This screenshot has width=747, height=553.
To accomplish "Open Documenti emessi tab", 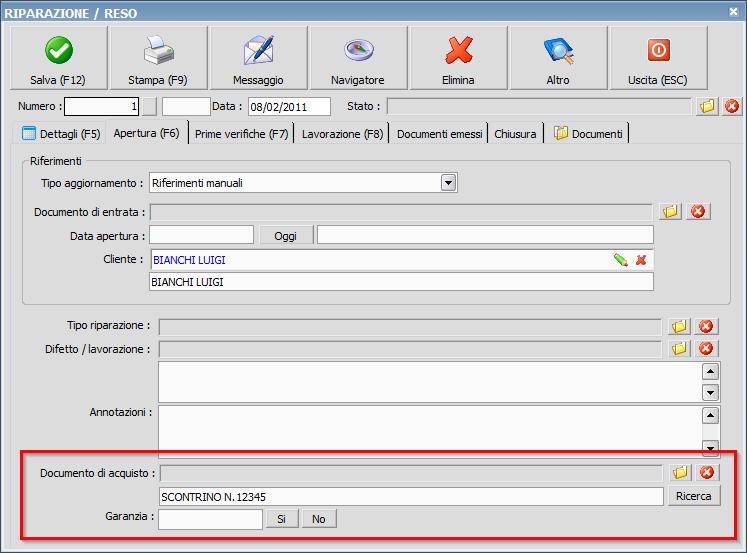I will pos(439,134).
